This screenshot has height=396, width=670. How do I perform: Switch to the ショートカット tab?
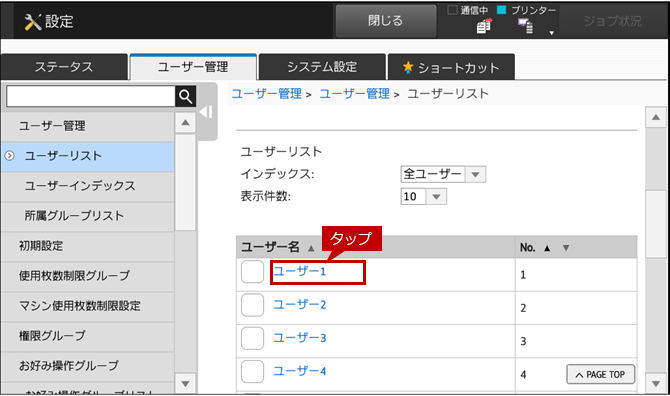point(451,67)
